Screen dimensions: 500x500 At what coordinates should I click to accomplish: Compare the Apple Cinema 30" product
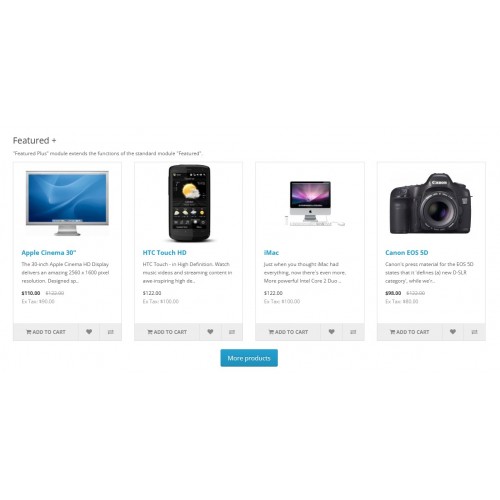pos(111,332)
